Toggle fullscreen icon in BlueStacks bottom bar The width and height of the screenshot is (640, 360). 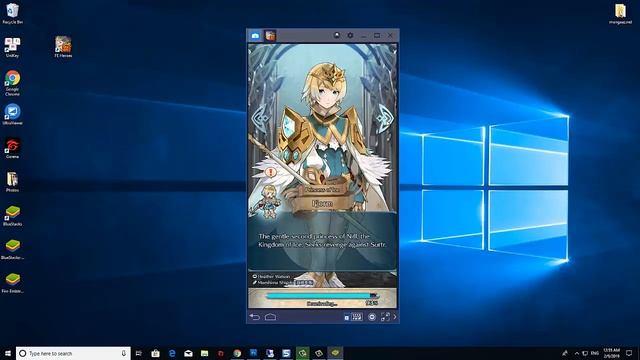[385, 317]
